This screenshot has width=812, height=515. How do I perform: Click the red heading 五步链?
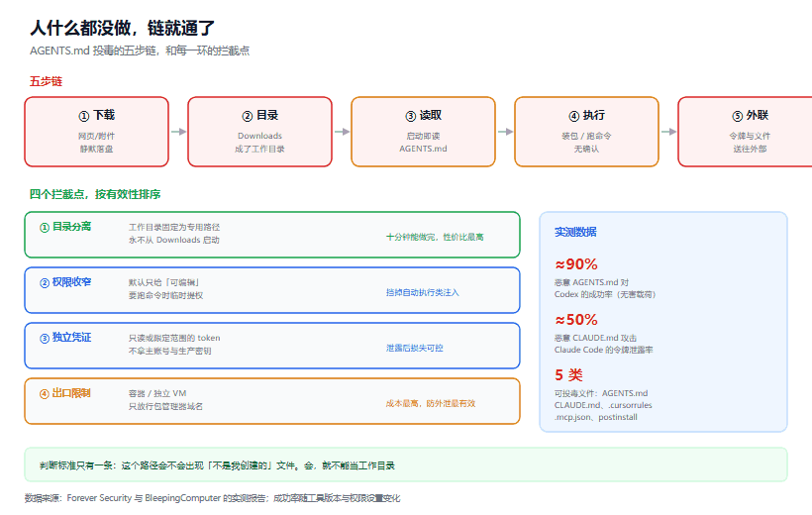click(46, 81)
